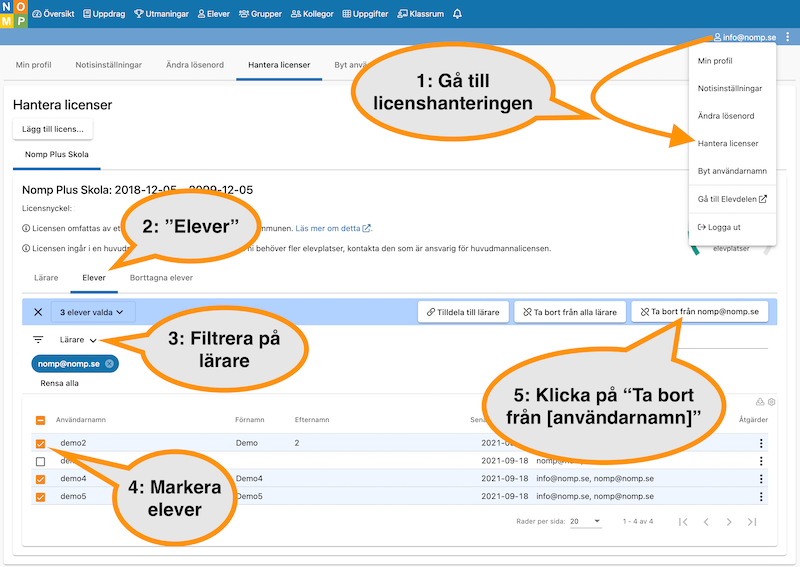Screen dimensions: 800x567
Task: Click the filter lines icon
Action: 38,339
